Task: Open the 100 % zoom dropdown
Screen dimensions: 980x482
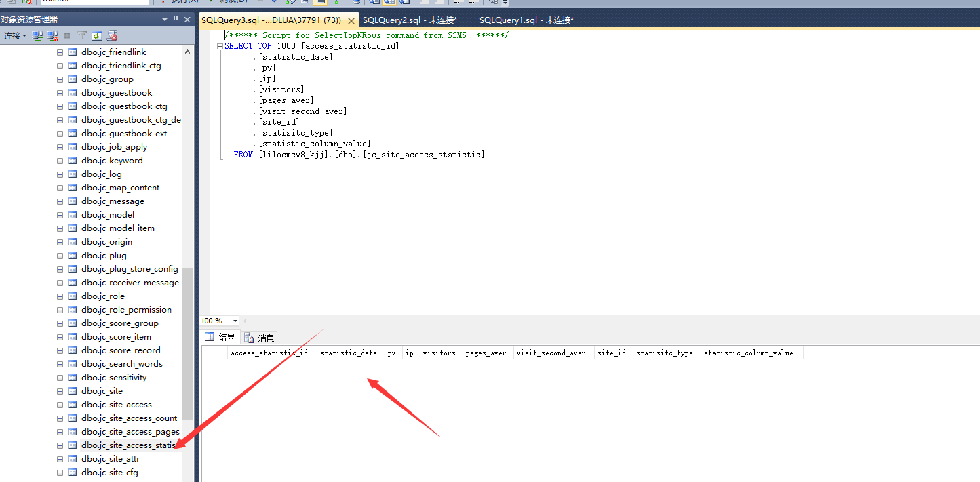Action: coord(235,321)
